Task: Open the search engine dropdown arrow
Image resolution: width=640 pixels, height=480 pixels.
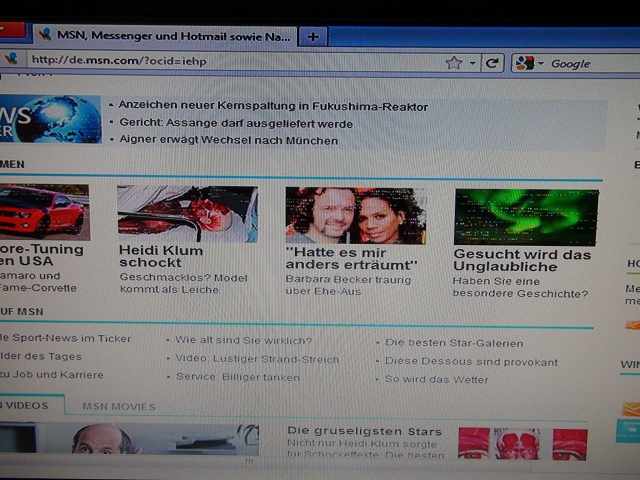Action: [541, 63]
